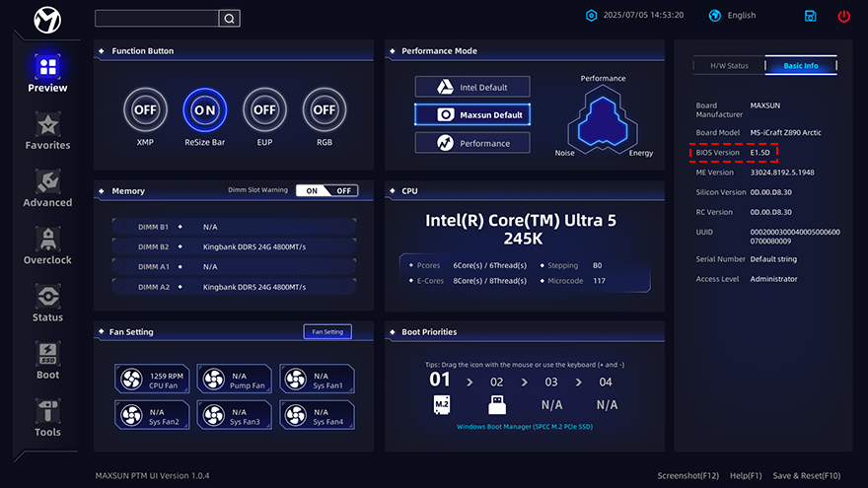This screenshot has width=868, height=488.
Task: Open Favorites star icon in sidebar
Action: point(47,125)
